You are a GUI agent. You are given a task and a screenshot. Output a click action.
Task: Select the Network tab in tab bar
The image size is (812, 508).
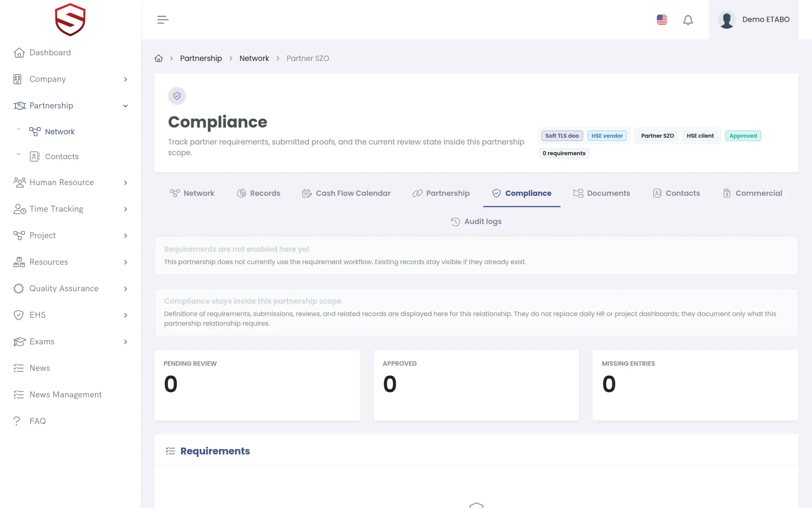192,194
